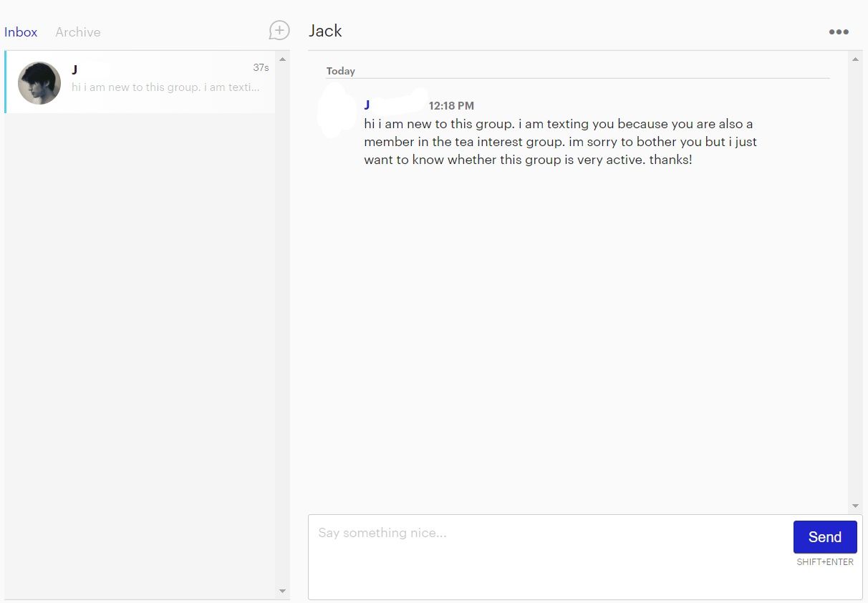
Task: Click the Send button
Action: point(825,537)
